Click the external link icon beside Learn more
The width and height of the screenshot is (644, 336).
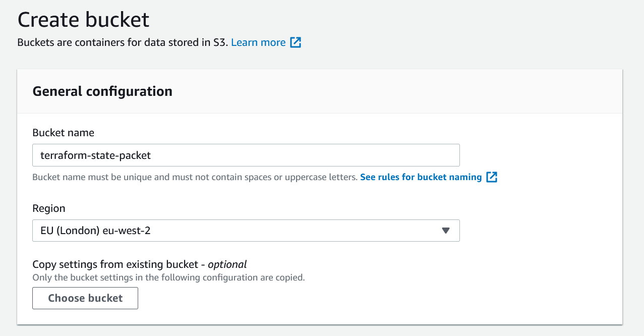pyautogui.click(x=297, y=42)
